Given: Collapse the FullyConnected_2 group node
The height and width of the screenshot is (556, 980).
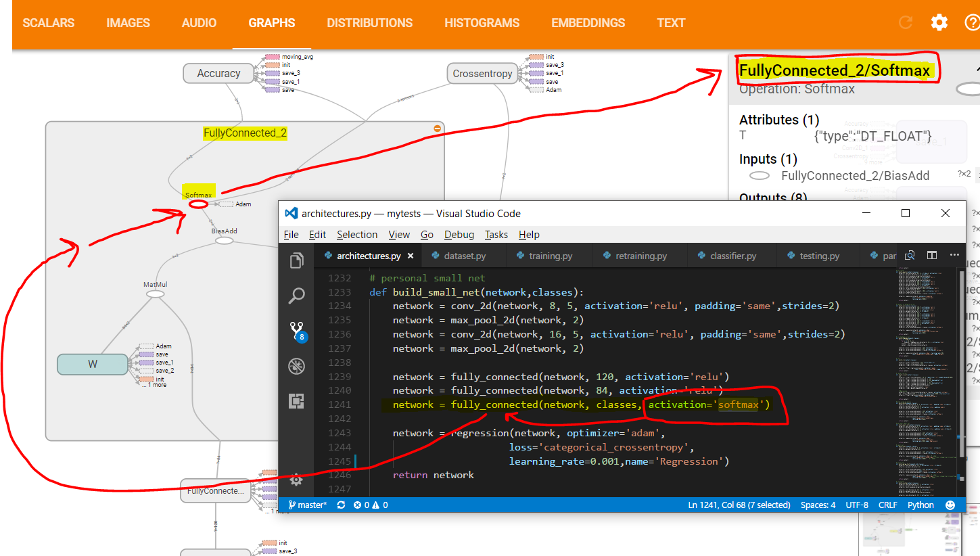Looking at the screenshot, I should click(437, 129).
